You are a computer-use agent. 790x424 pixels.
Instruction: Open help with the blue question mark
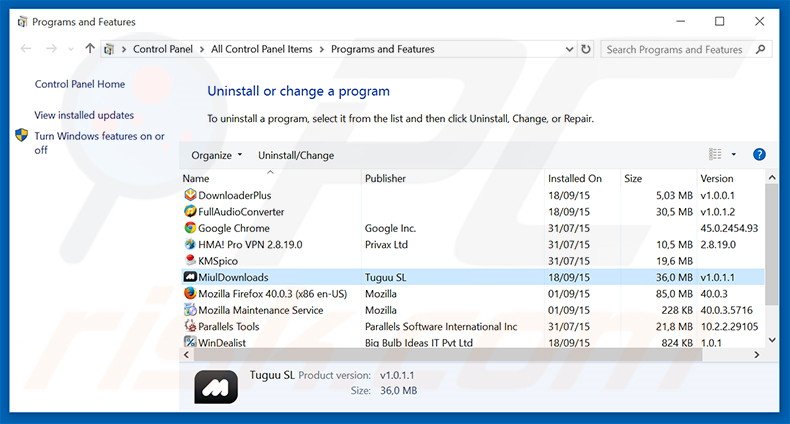coord(759,155)
